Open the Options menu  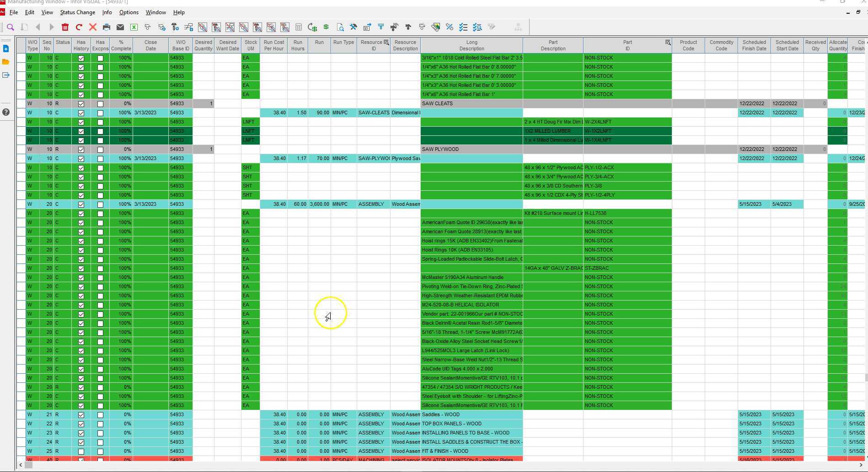[x=129, y=12]
